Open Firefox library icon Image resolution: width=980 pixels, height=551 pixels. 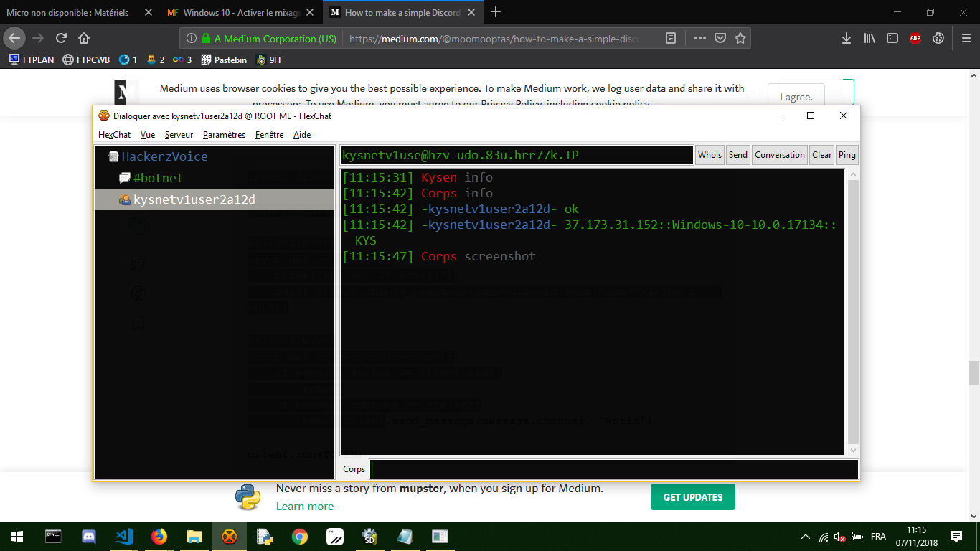[870, 39]
